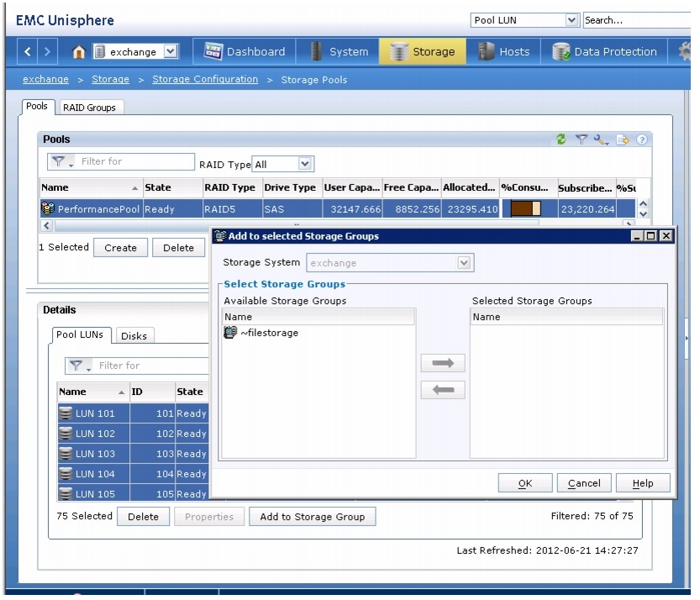
Task: Click the LUN 103 disk icon
Action: (x=66, y=454)
